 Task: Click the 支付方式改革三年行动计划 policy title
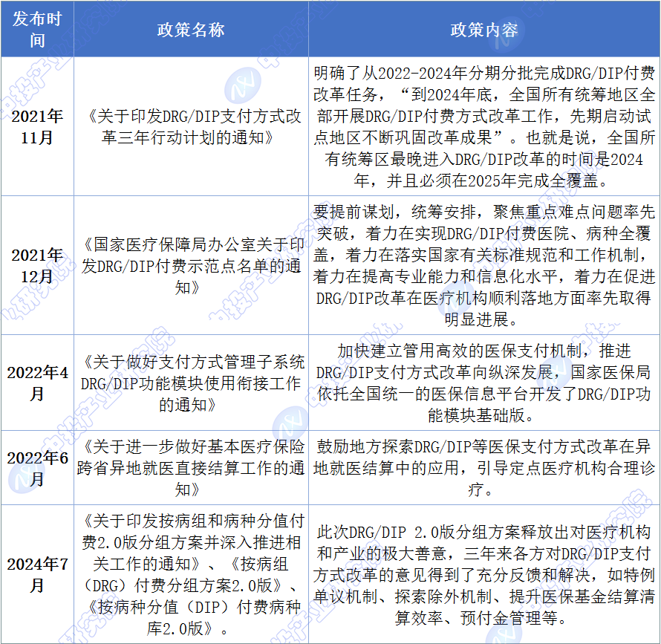(x=191, y=127)
